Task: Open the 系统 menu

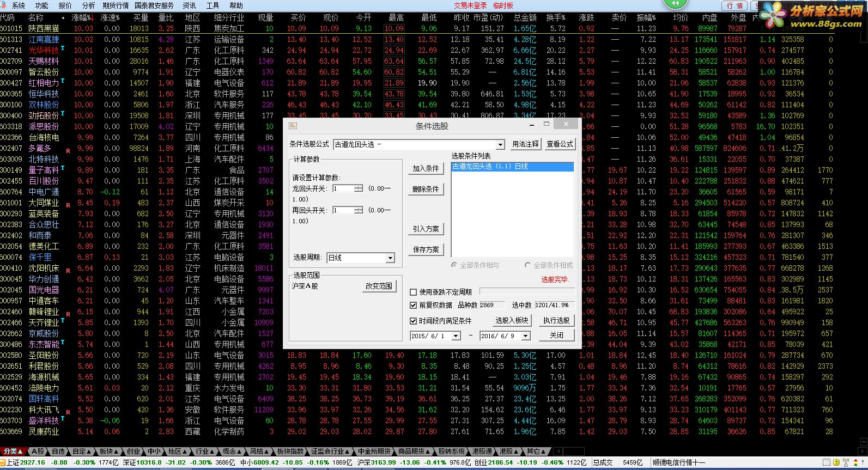Action: coord(19,5)
